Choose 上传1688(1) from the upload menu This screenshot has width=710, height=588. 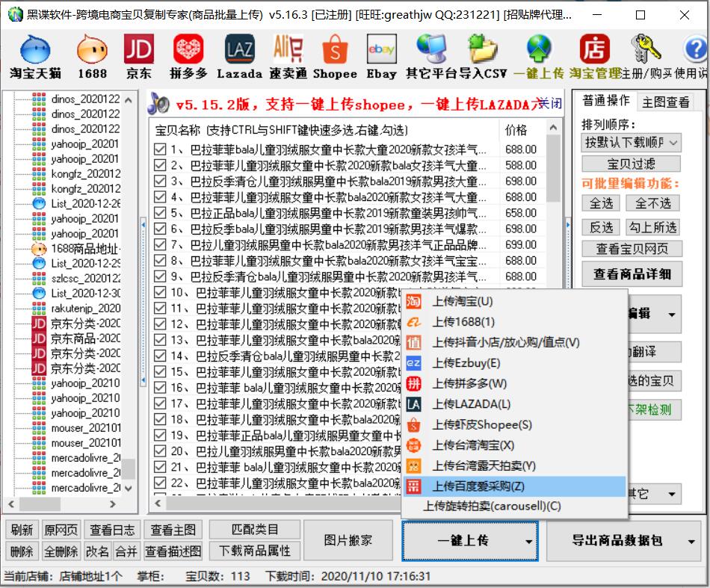pyautogui.click(x=514, y=322)
